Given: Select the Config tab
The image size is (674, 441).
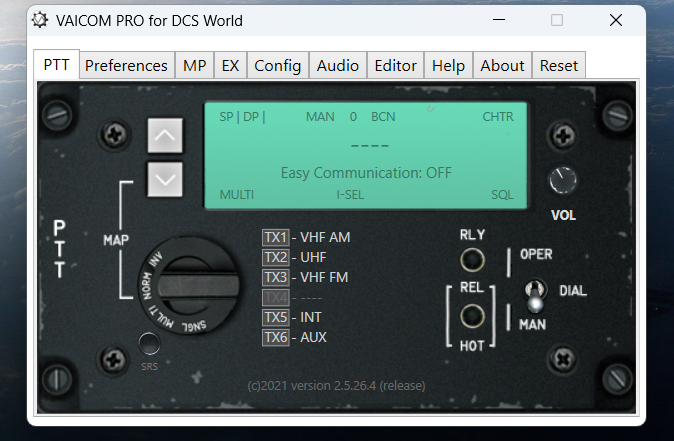Looking at the screenshot, I should [x=278, y=65].
